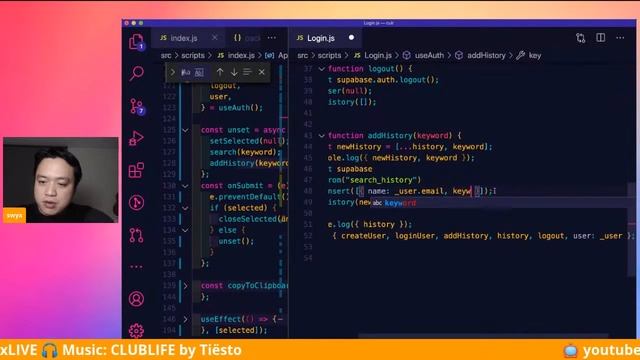Click the webcam video thumbnail
The height and width of the screenshot is (360, 640).
click(60, 180)
